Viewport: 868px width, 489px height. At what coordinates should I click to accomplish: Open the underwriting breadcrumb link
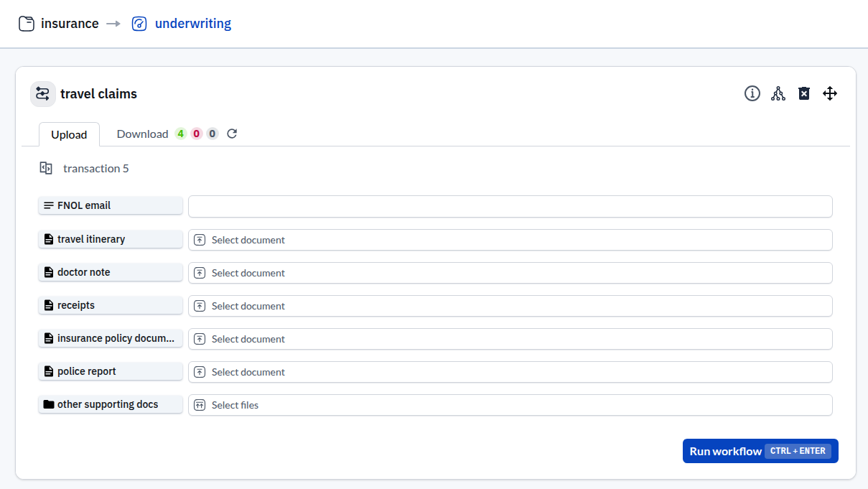[192, 24]
